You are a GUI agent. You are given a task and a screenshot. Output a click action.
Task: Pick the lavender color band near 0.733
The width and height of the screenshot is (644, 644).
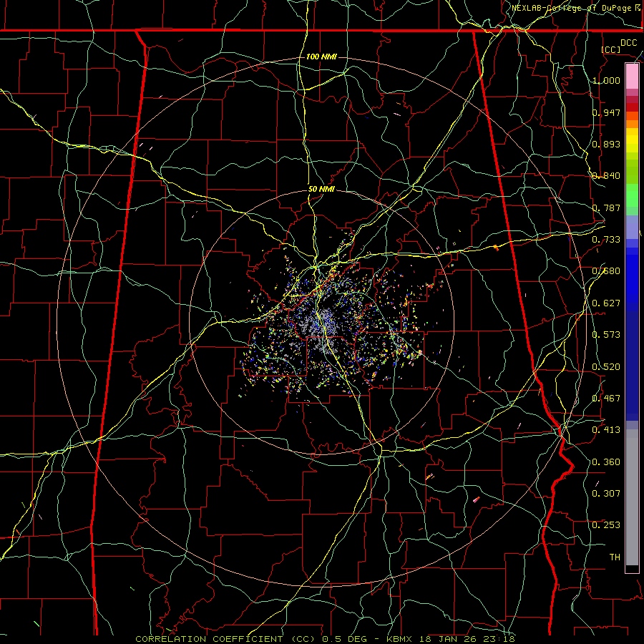point(632,227)
